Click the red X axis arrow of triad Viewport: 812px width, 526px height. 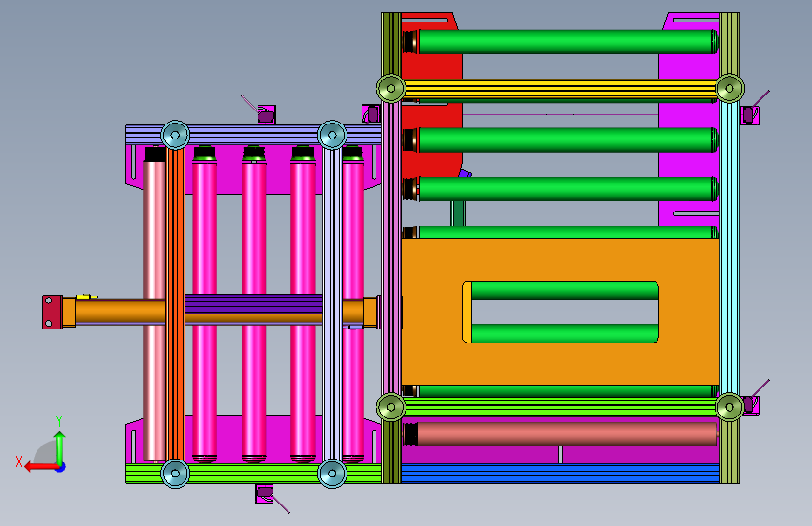point(40,467)
